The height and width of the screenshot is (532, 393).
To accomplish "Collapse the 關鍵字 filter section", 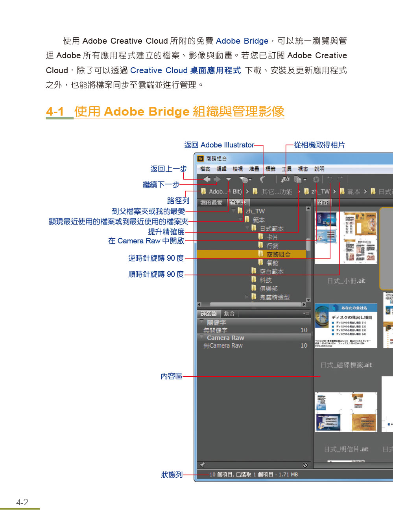I will coord(202,322).
